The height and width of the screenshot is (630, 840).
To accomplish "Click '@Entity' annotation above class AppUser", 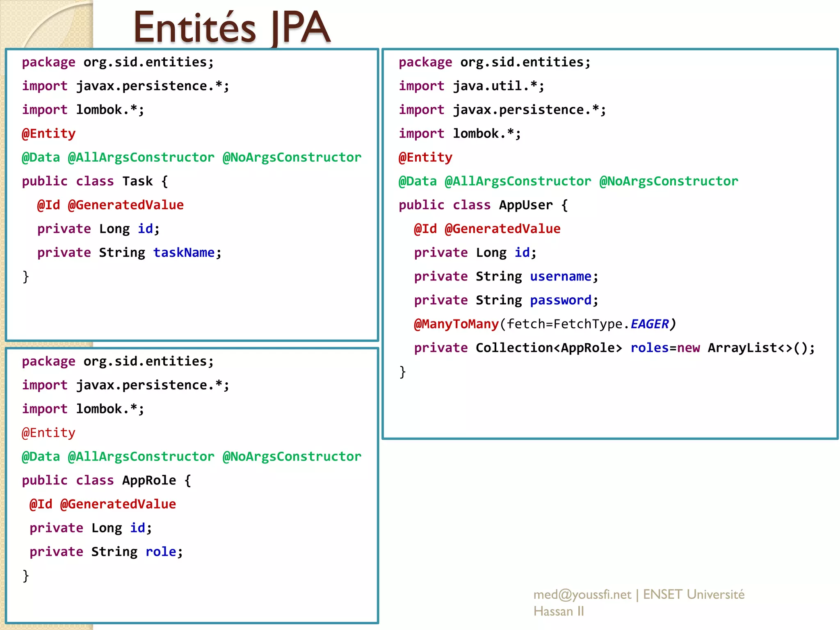I will coord(425,157).
